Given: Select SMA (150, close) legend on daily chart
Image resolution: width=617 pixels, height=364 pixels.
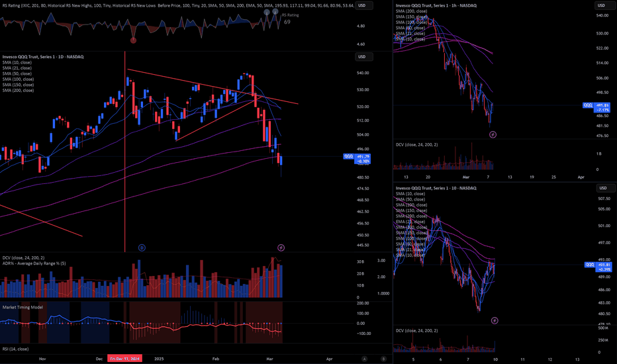Looking at the screenshot, I should (x=18, y=85).
